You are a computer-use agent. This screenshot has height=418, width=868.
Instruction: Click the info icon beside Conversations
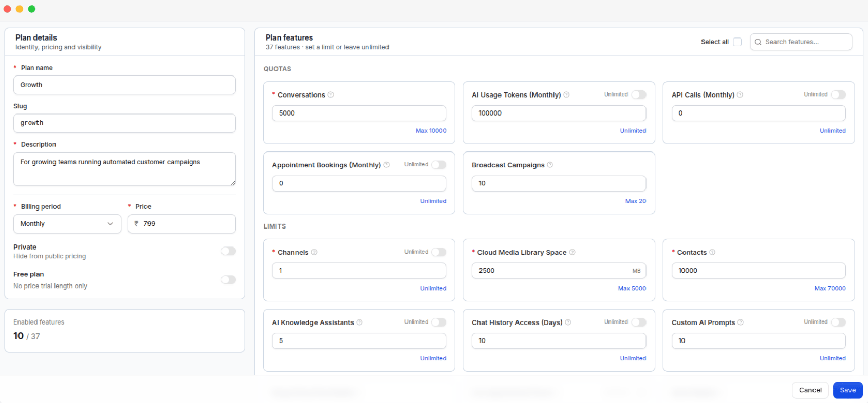coord(330,94)
